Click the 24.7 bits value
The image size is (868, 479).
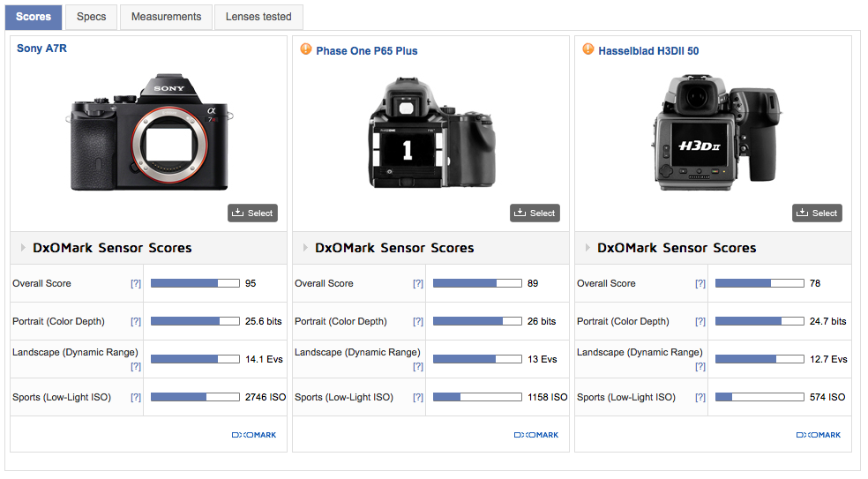point(827,322)
